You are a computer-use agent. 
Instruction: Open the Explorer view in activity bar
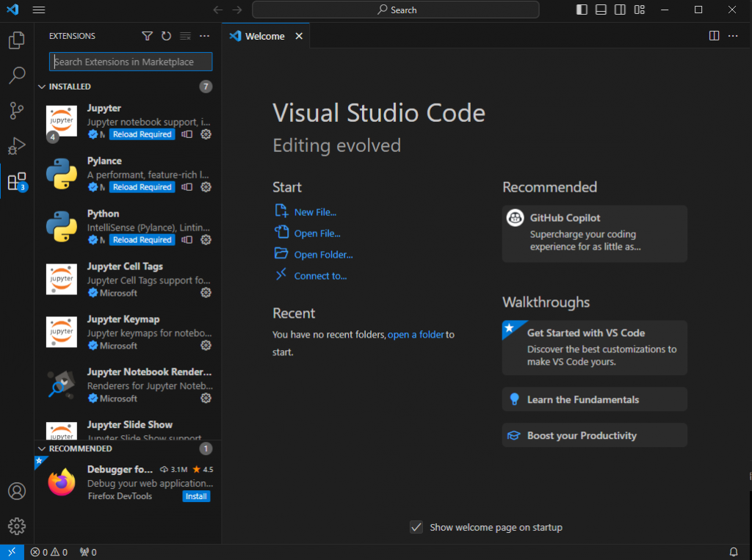pos(17,40)
